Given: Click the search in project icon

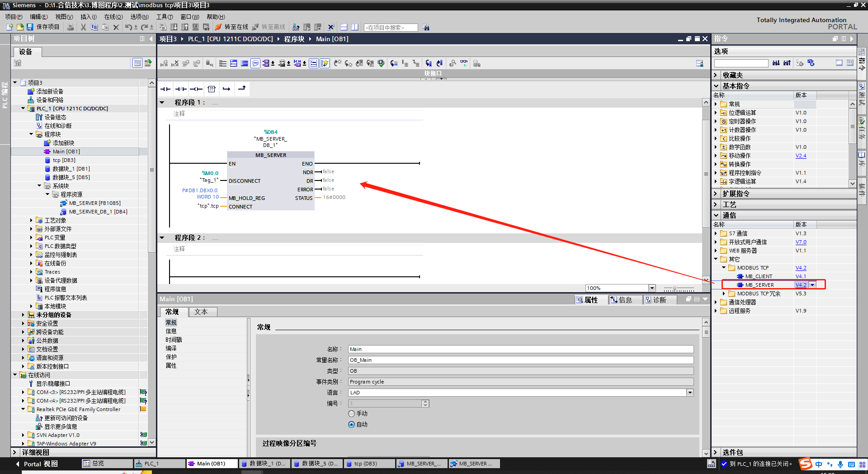Looking at the screenshot, I should click(426, 28).
